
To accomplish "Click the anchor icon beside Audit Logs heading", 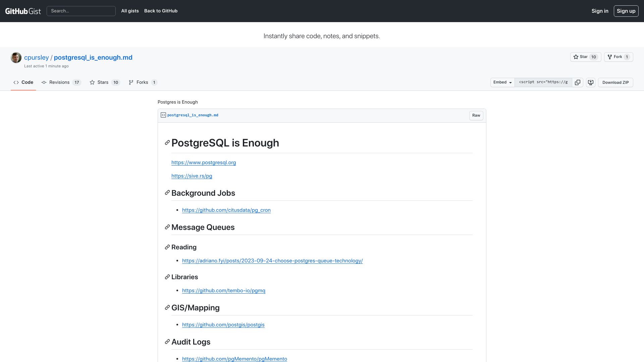I will click(167, 342).
